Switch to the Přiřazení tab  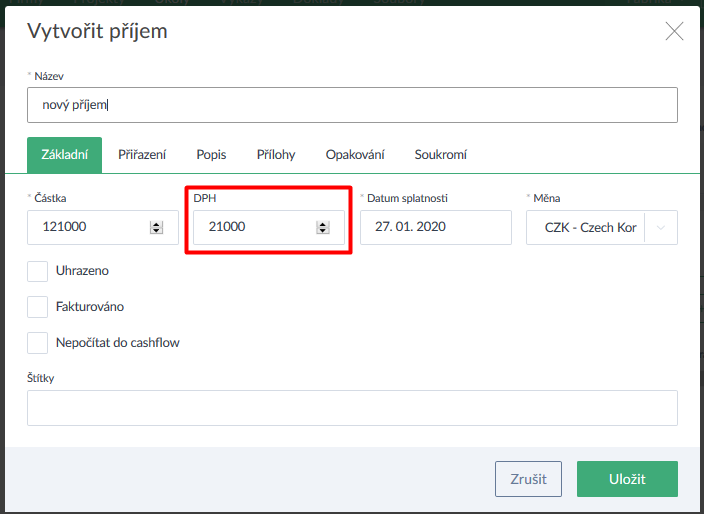point(142,155)
